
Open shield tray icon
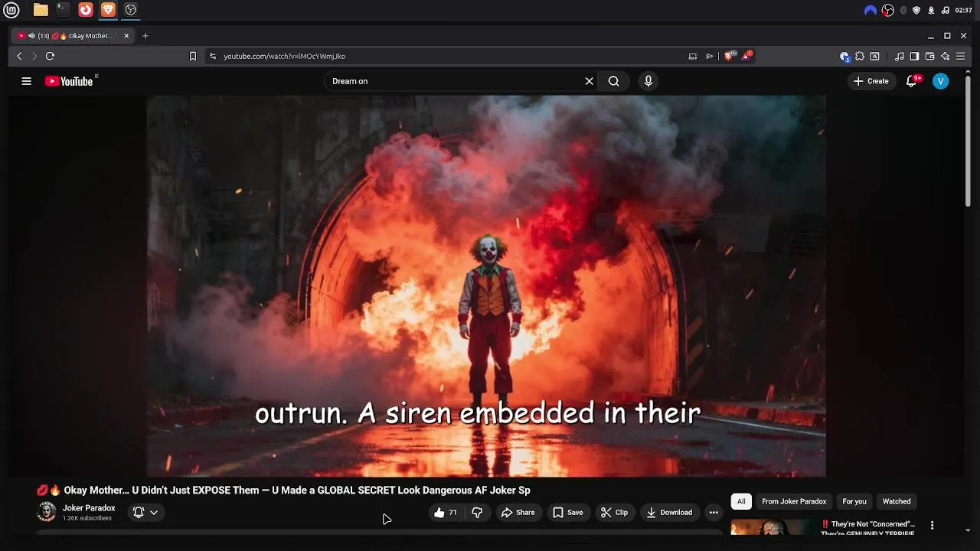coord(916,10)
